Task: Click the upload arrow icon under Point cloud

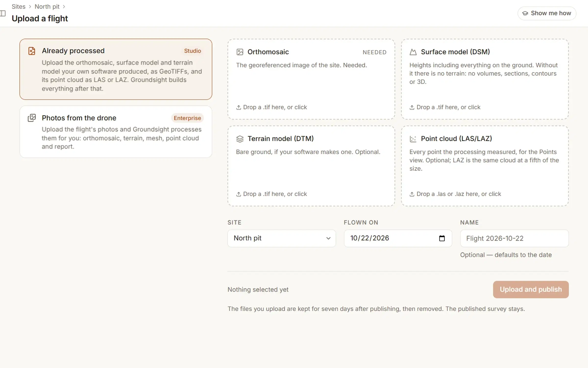Action: pos(412,194)
